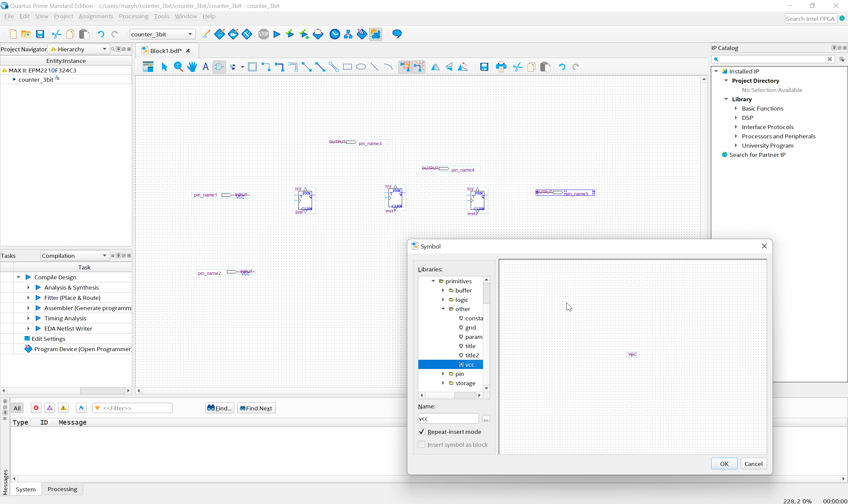Toggle the flag messages filter

click(x=81, y=408)
